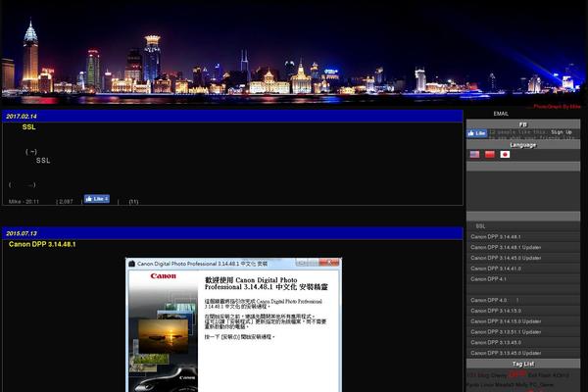Open sidebar Canon DPP 3.14.45.0 Updater link
The width and height of the screenshot is (588, 392).
pyautogui.click(x=506, y=258)
